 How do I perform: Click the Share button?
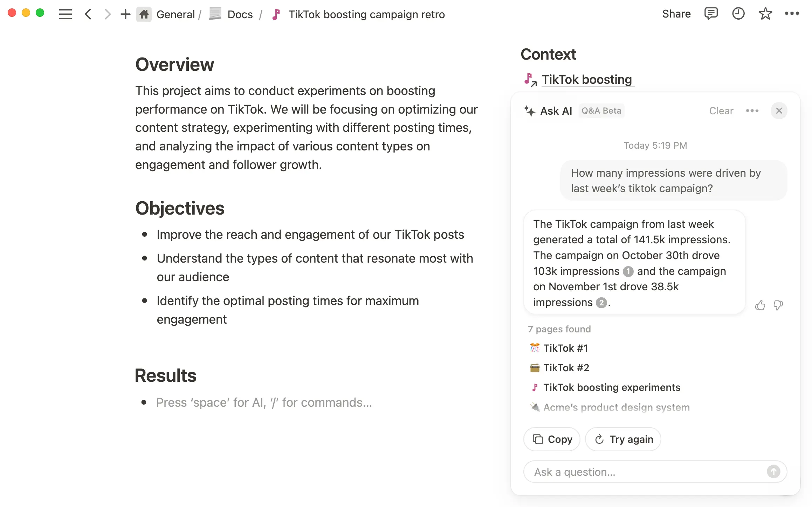point(676,14)
